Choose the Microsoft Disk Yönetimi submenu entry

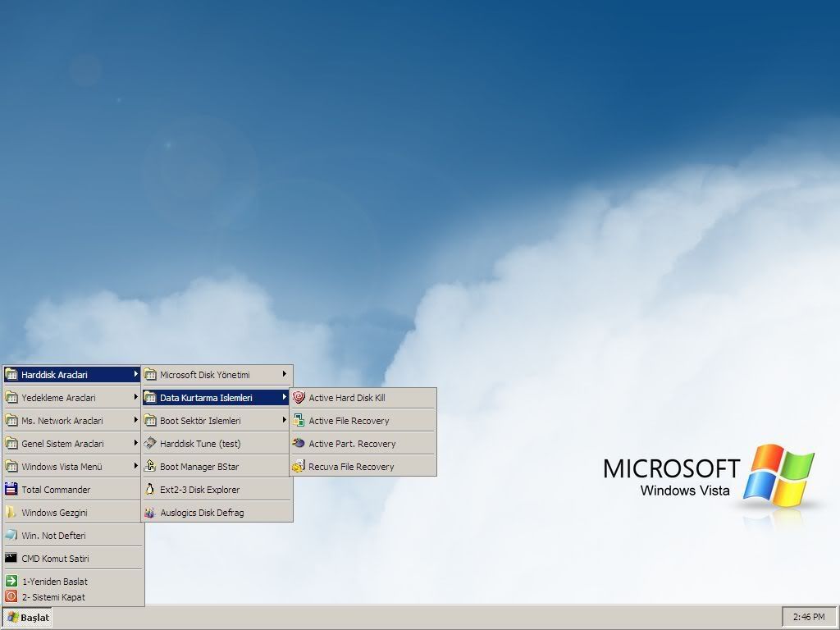coord(217,374)
